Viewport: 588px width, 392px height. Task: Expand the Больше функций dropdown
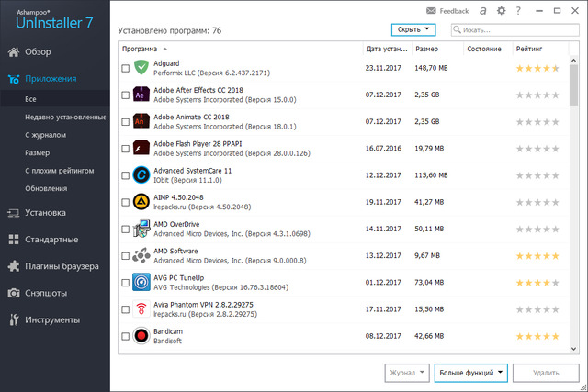pyautogui.click(x=470, y=372)
